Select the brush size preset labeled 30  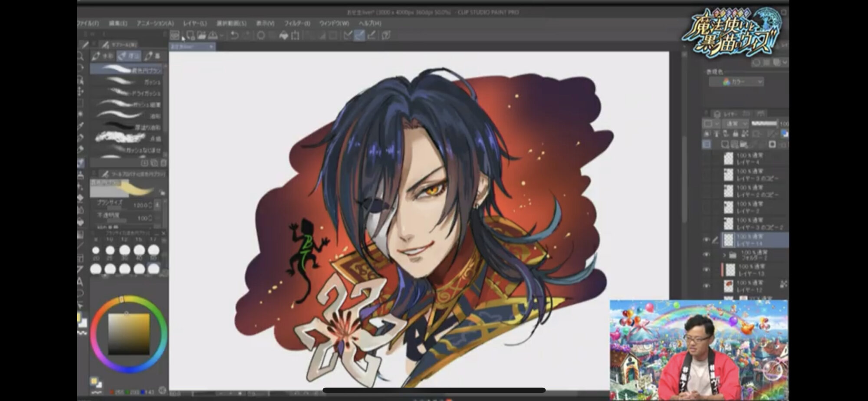click(125, 252)
